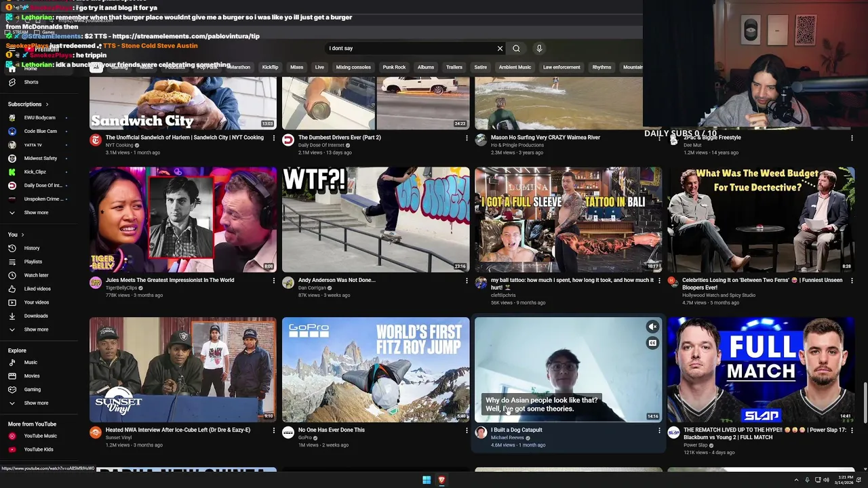Open Downloads in sidebar

(x=36, y=316)
